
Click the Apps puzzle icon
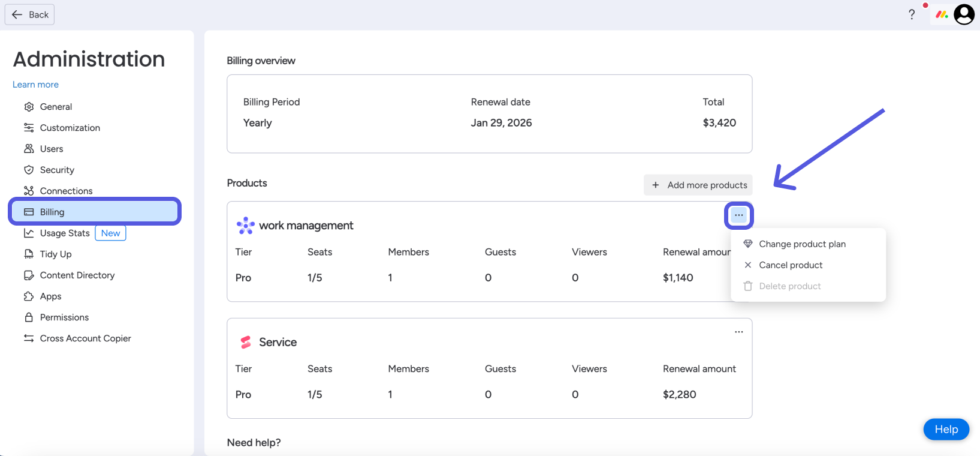tap(29, 296)
